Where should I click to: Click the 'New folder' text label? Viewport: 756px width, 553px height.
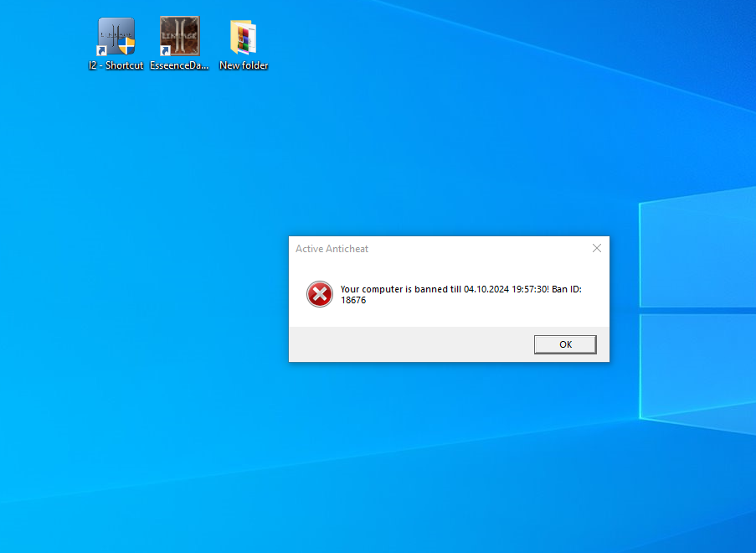pos(244,65)
